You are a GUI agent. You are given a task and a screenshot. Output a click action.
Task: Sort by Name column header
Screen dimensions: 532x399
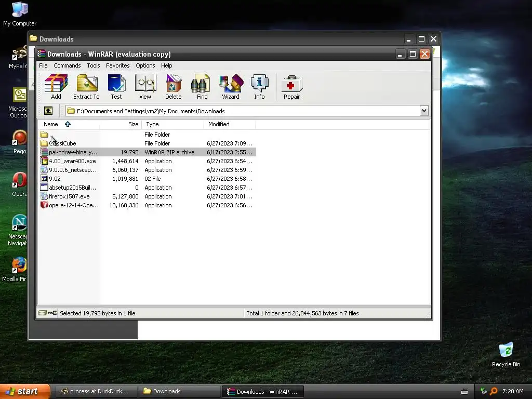69,124
